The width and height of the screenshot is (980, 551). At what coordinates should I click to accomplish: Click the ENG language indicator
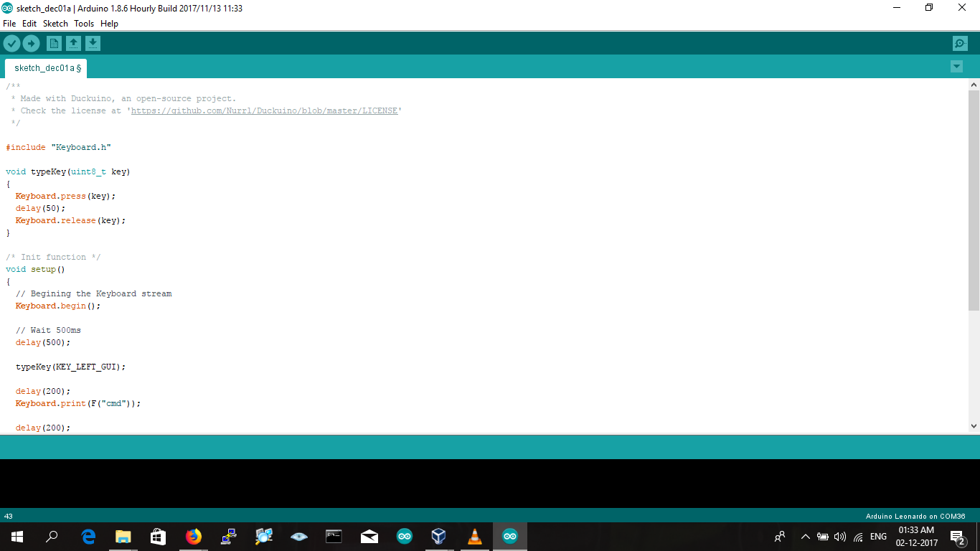878,537
